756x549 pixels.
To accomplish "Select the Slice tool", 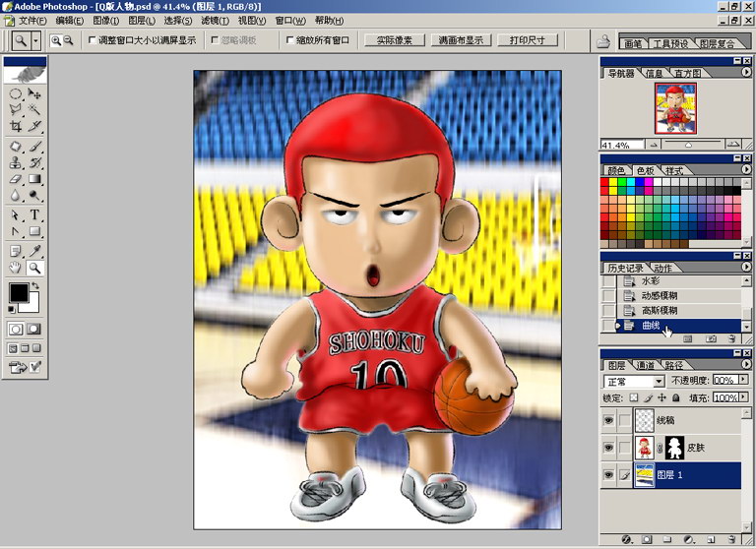I will 34,126.
